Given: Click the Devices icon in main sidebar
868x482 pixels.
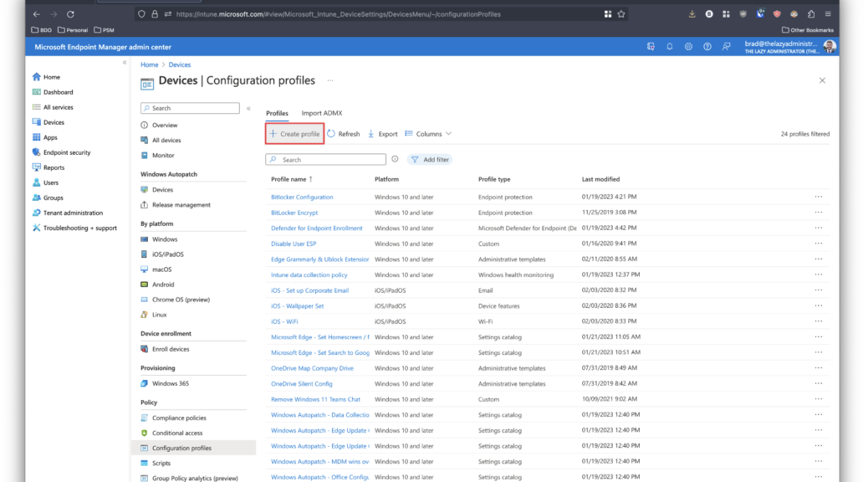Looking at the screenshot, I should [37, 122].
